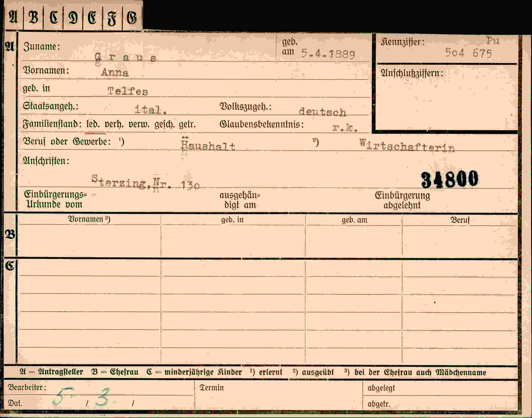The image size is (532, 418).
Task: Click the 'Familienstand:' label
Action: coord(52,124)
